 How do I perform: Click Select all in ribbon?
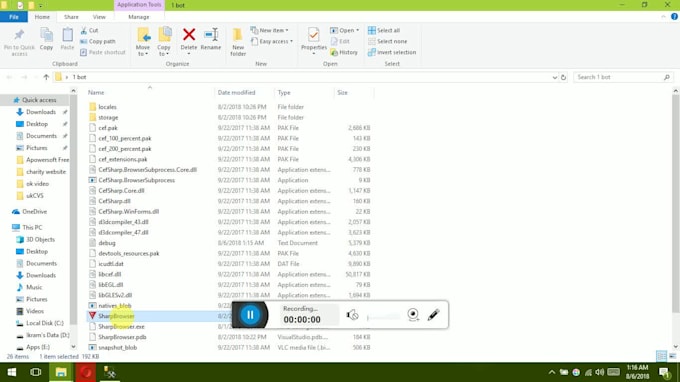(x=384, y=30)
